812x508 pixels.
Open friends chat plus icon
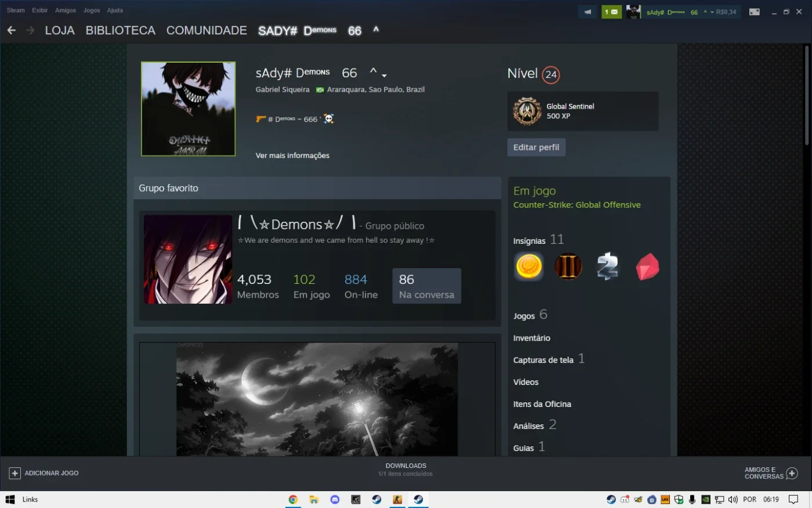(792, 473)
